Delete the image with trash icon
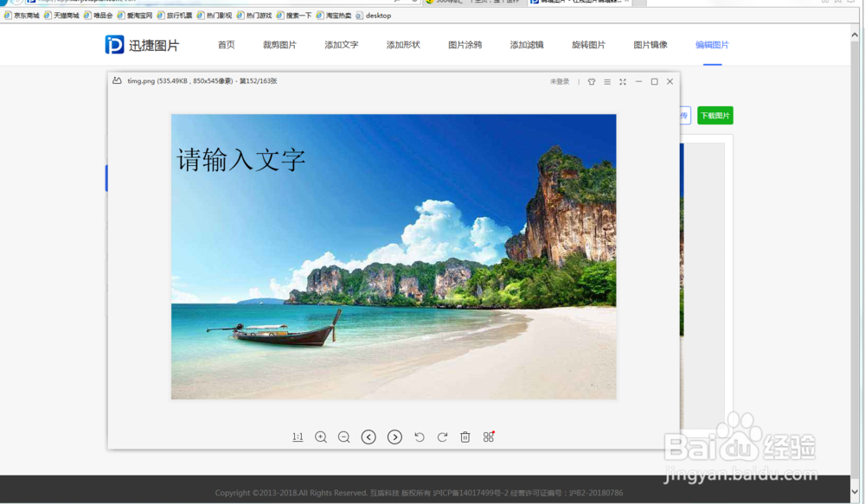Viewport: 865px width, 504px height. pyautogui.click(x=465, y=437)
